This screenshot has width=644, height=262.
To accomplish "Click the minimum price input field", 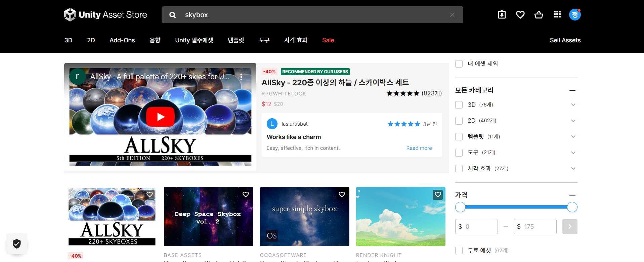I will [x=476, y=227].
